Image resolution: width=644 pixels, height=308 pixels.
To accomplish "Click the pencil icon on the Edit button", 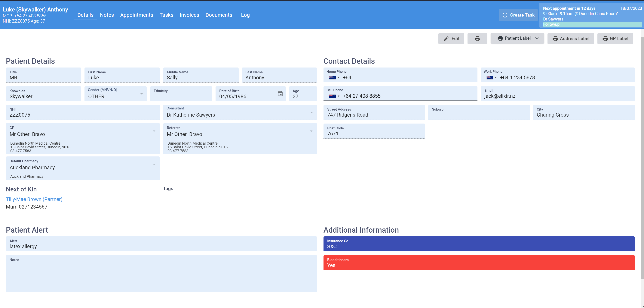I will click(446, 39).
